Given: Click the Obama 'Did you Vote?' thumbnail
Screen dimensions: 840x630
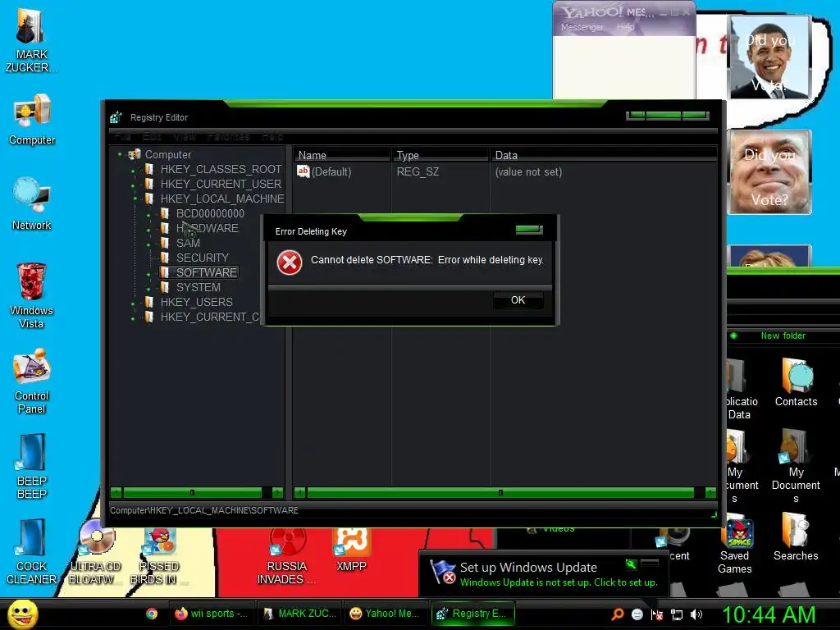Looking at the screenshot, I should (x=769, y=57).
